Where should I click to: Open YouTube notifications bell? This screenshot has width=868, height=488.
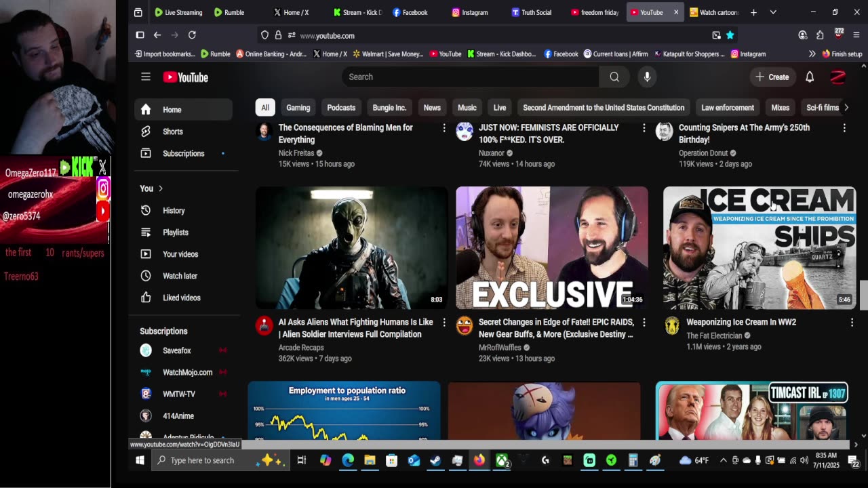[810, 77]
